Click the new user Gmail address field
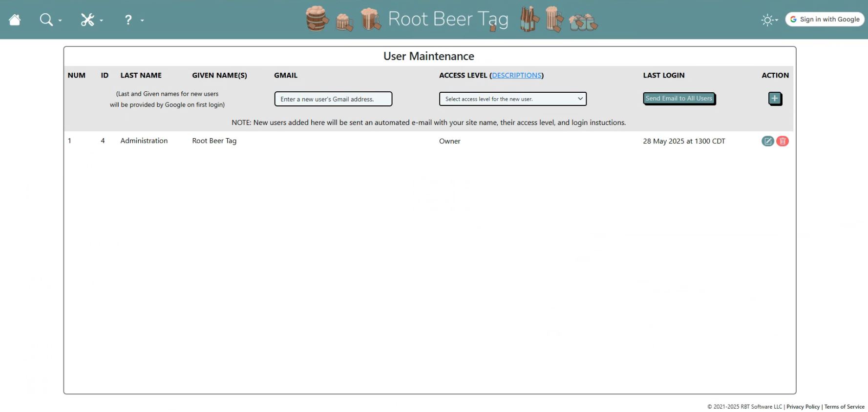The width and height of the screenshot is (868, 412). pyautogui.click(x=333, y=99)
